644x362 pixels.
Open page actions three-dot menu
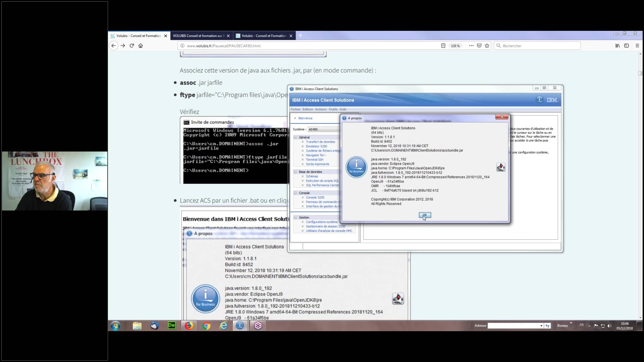pos(471,46)
